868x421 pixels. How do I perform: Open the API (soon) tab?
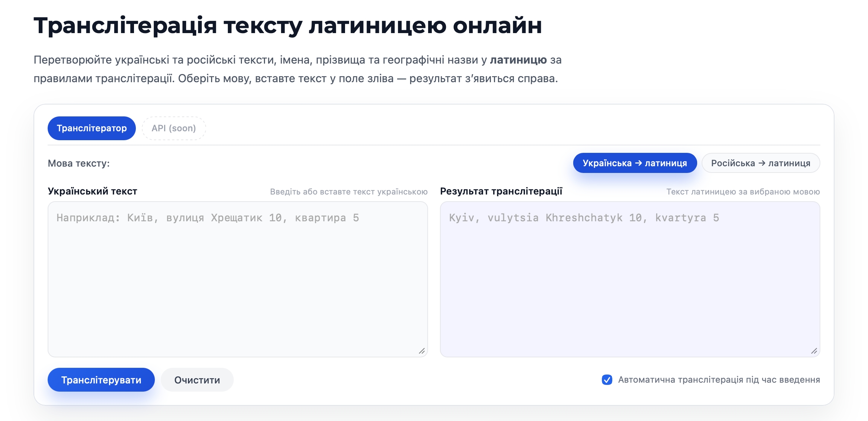174,128
